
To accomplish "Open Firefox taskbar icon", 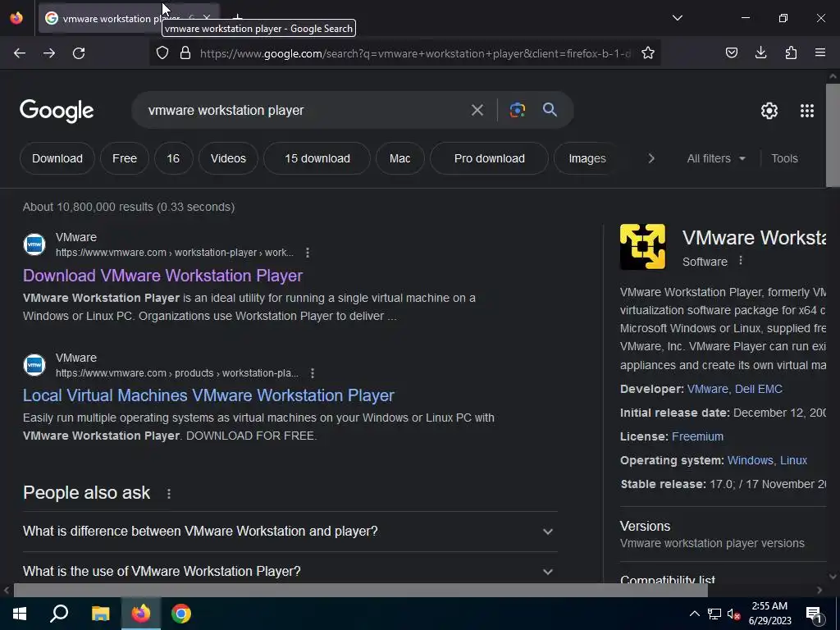I will pyautogui.click(x=141, y=614).
